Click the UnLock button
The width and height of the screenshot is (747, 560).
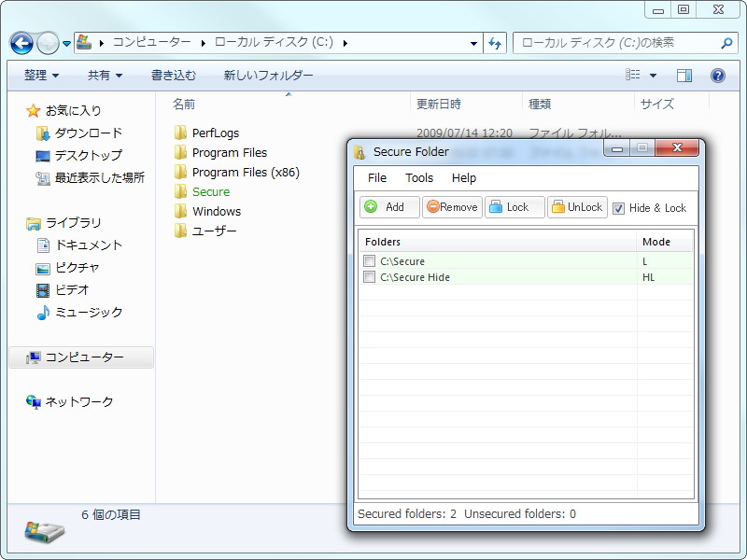(x=577, y=207)
